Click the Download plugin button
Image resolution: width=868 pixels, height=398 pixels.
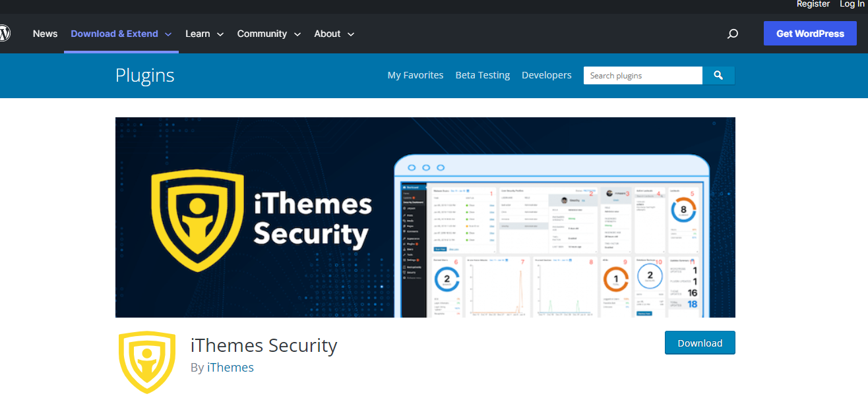point(700,343)
